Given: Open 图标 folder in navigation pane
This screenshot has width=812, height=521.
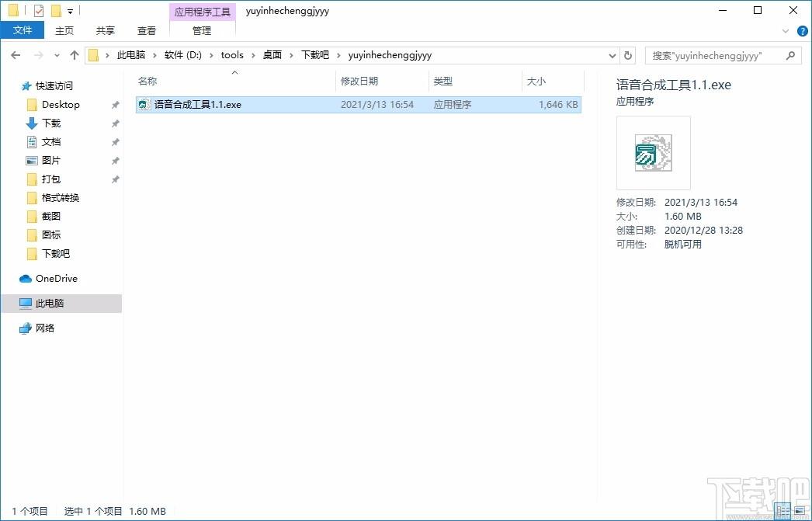Looking at the screenshot, I should 51,235.
